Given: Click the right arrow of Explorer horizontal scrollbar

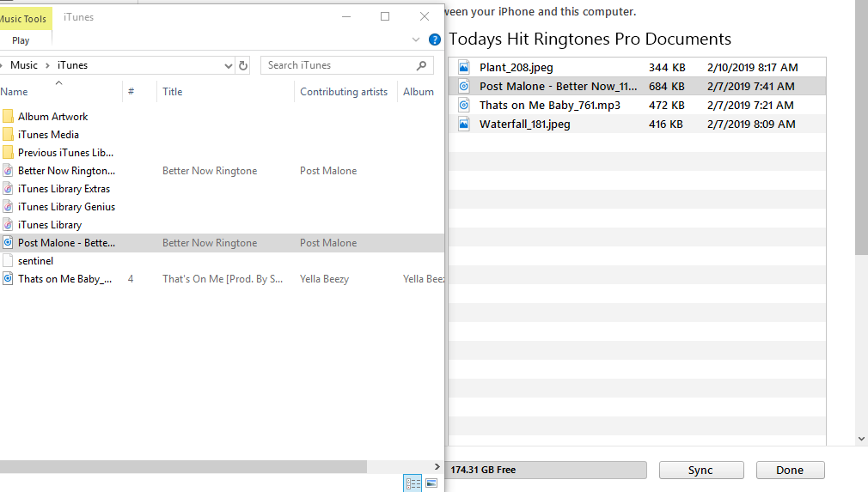Looking at the screenshot, I should click(437, 467).
